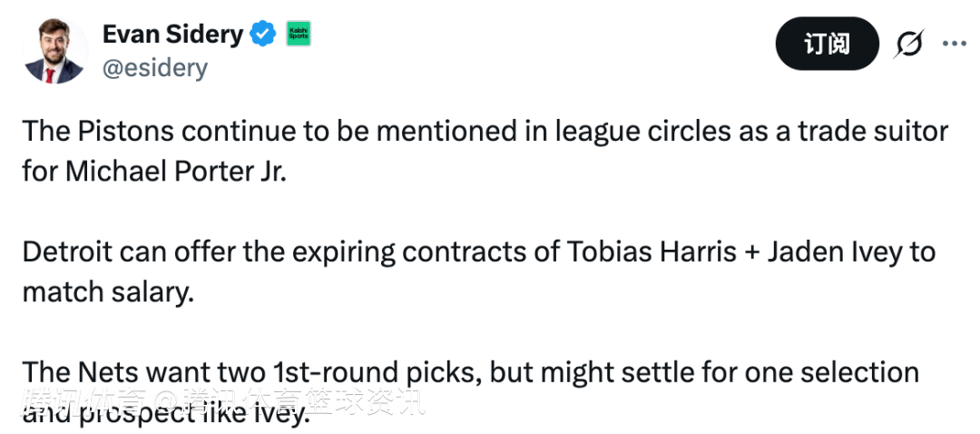Click the words "match salary."

(x=108, y=292)
